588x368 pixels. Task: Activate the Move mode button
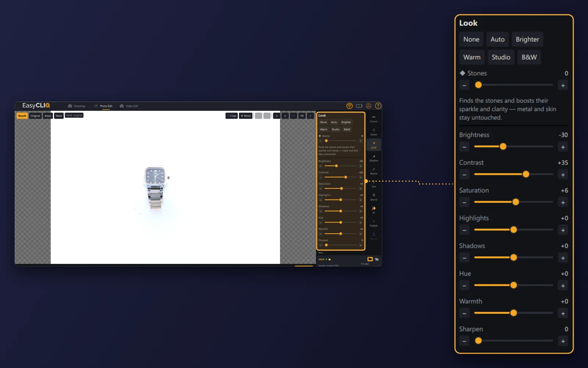[x=245, y=116]
